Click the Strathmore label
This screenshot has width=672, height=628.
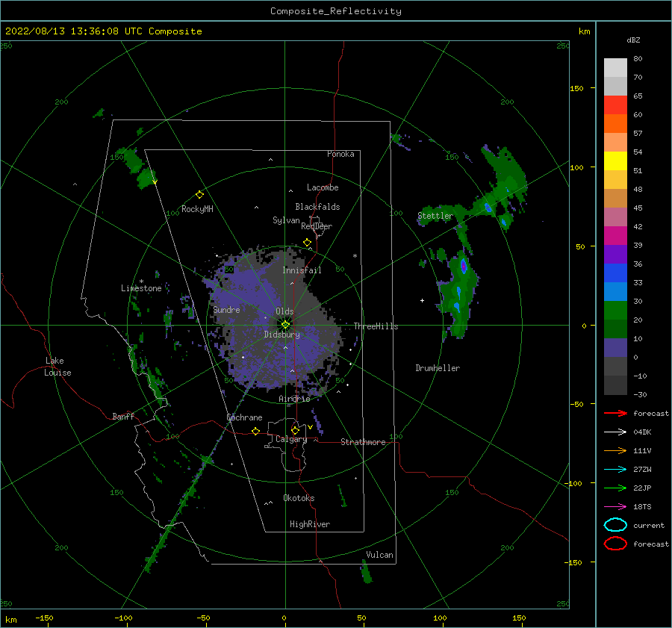363,442
